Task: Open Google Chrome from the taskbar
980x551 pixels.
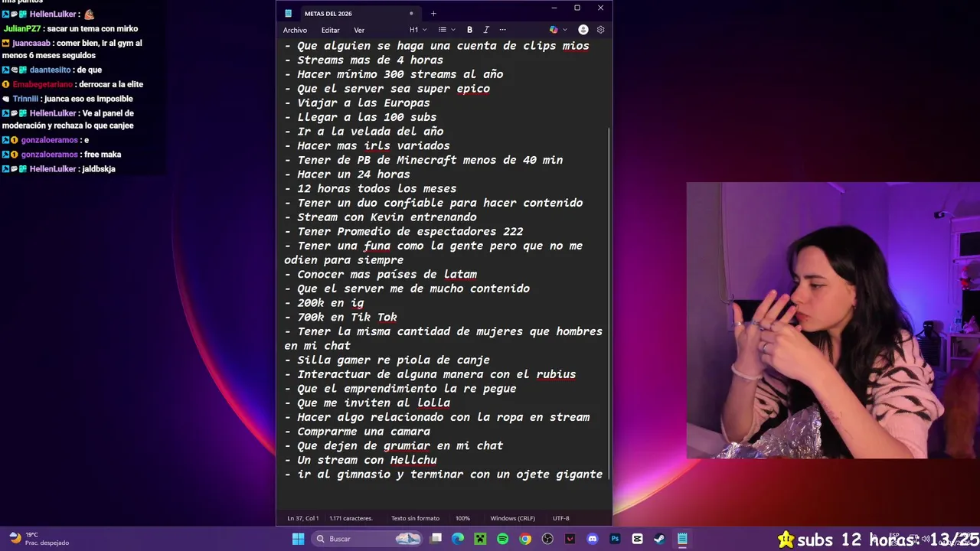Action: point(525,539)
